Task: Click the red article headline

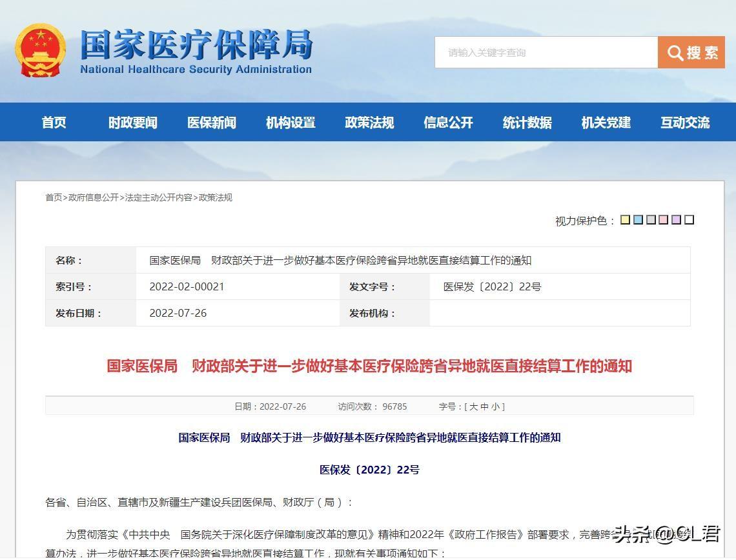Action: pyautogui.click(x=369, y=366)
